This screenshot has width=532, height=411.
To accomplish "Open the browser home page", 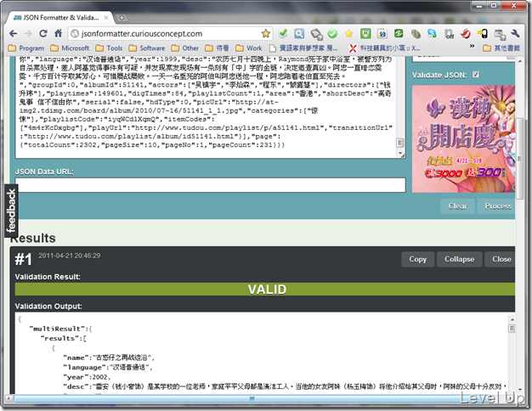I will point(58,33).
